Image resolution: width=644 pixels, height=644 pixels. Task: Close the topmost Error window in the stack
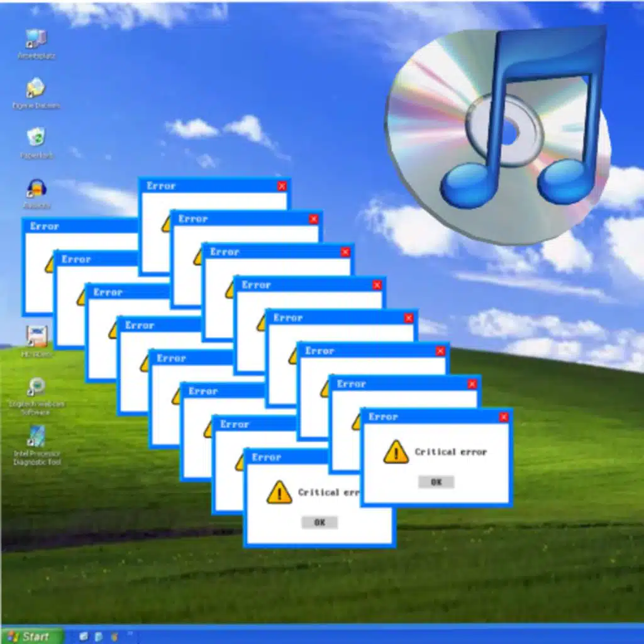(282, 186)
